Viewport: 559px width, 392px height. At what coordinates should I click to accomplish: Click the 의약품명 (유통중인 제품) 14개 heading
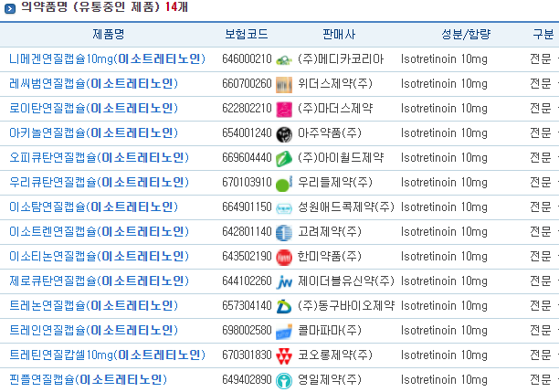point(104,7)
